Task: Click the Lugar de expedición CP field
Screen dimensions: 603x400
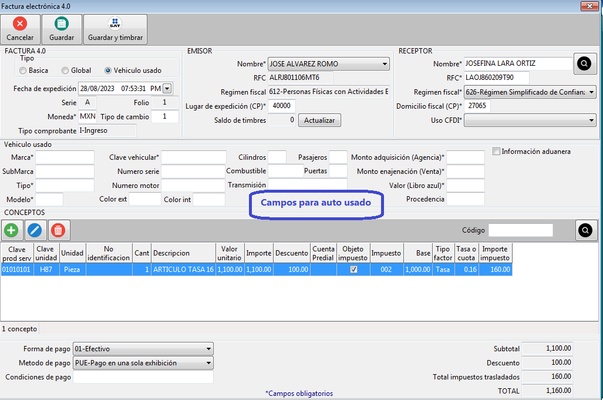Action: (x=282, y=106)
